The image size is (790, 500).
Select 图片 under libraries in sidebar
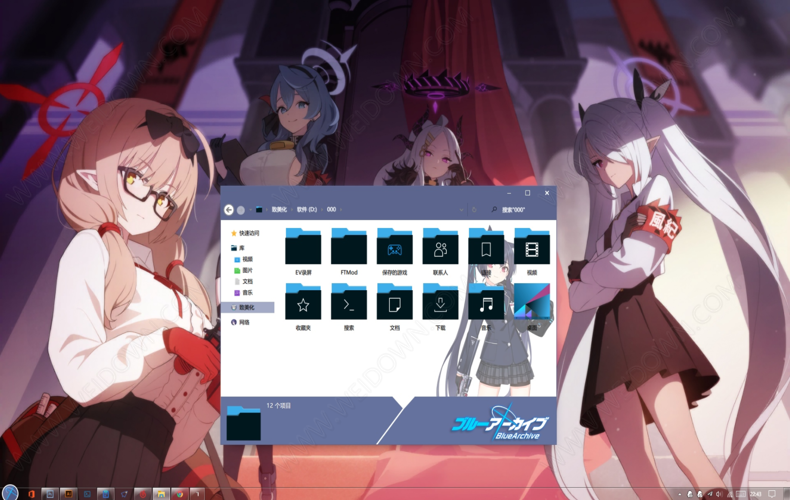(244, 270)
